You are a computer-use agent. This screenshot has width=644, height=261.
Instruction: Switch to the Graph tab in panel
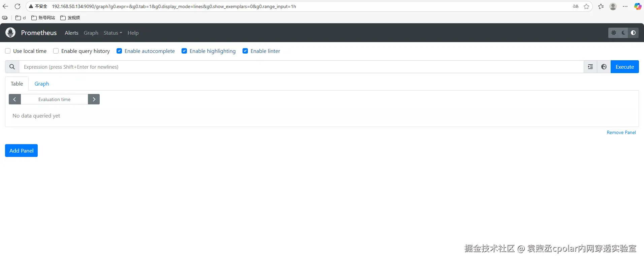coord(42,84)
